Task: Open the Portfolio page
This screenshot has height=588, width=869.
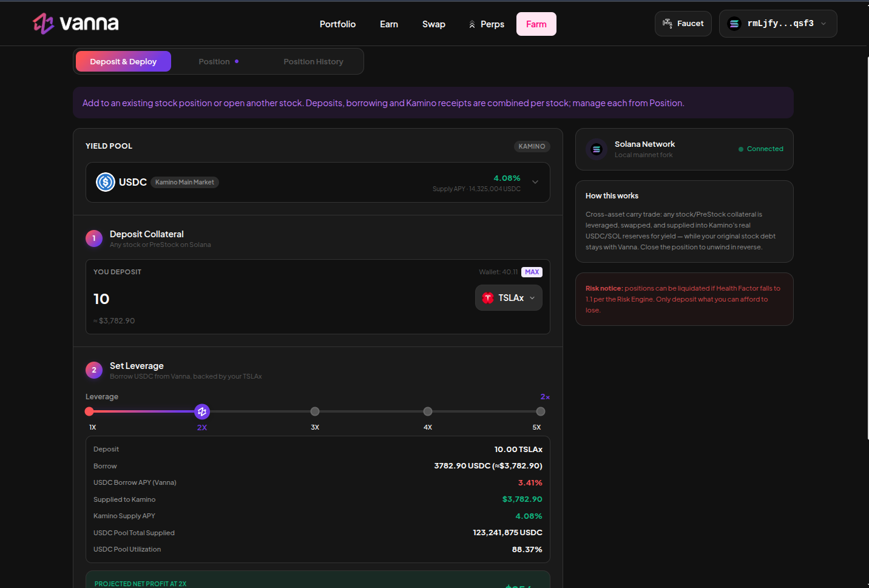Action: pos(338,24)
